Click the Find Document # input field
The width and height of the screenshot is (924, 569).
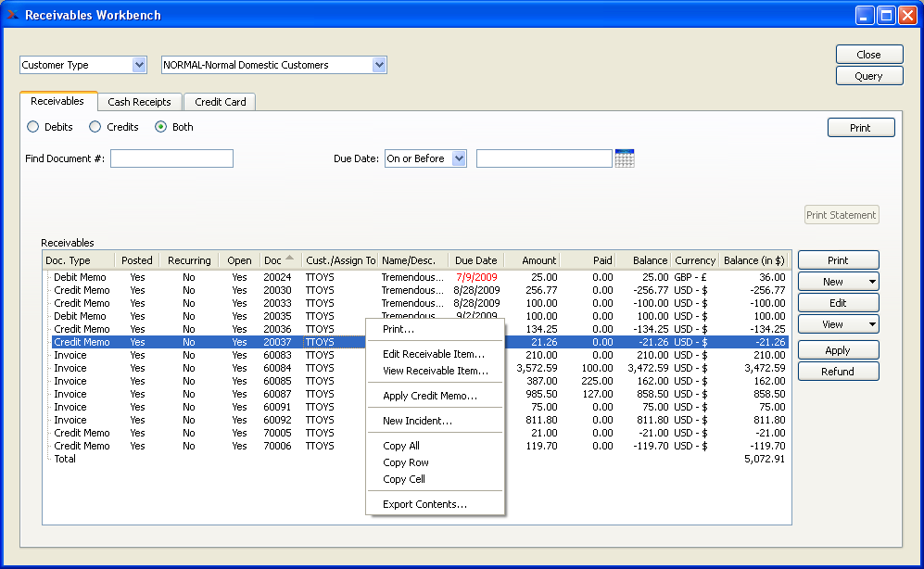coord(171,158)
